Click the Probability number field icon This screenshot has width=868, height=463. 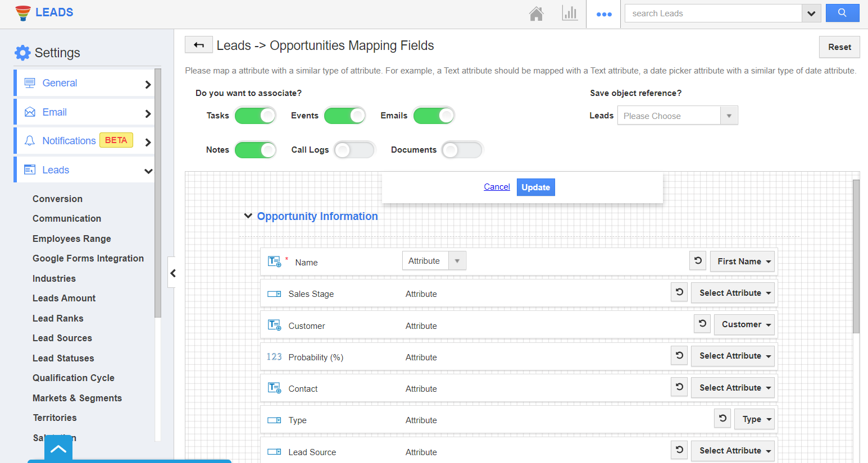click(274, 356)
